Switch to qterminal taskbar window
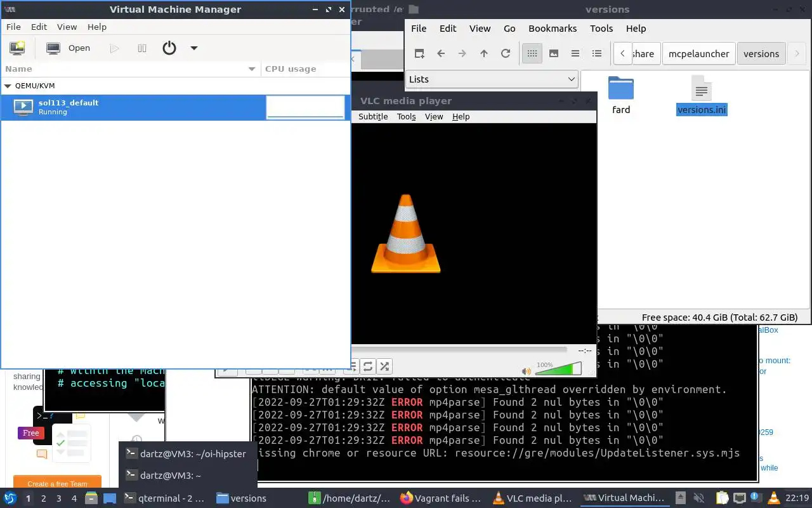 tap(165, 498)
